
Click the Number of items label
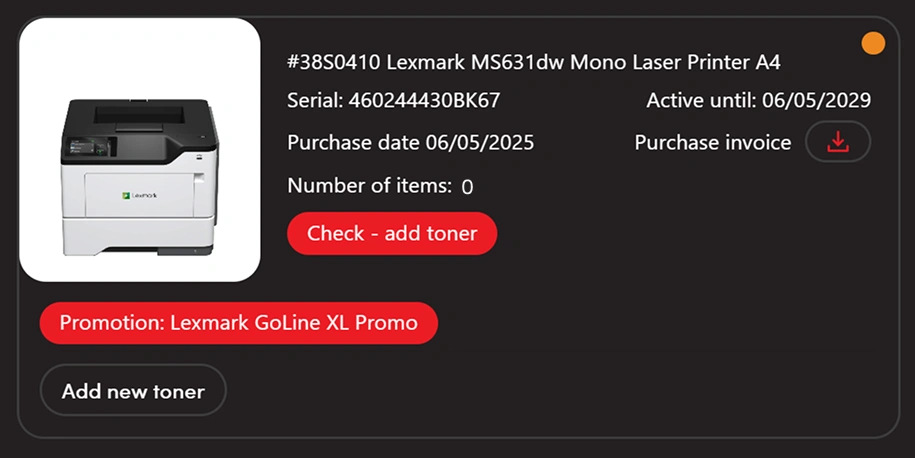pos(369,185)
